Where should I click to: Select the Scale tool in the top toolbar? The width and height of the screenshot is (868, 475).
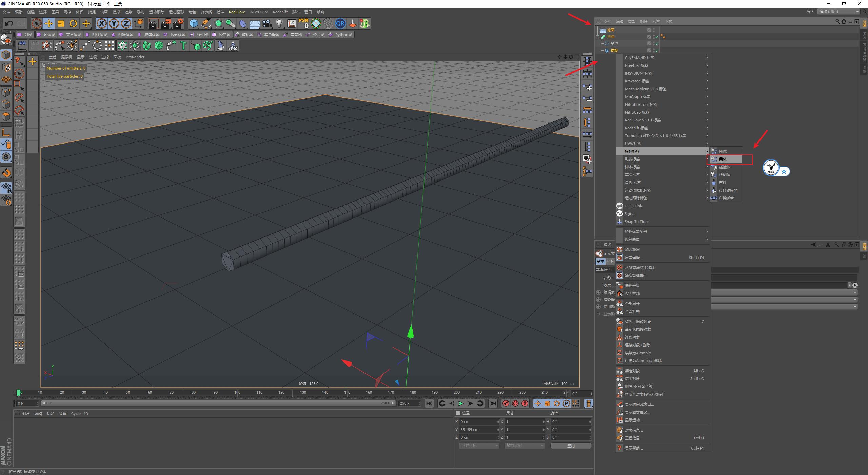point(61,23)
